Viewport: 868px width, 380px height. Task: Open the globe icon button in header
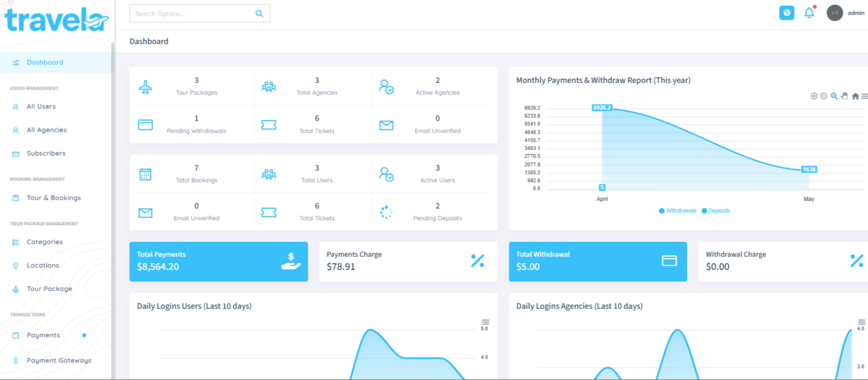(786, 13)
